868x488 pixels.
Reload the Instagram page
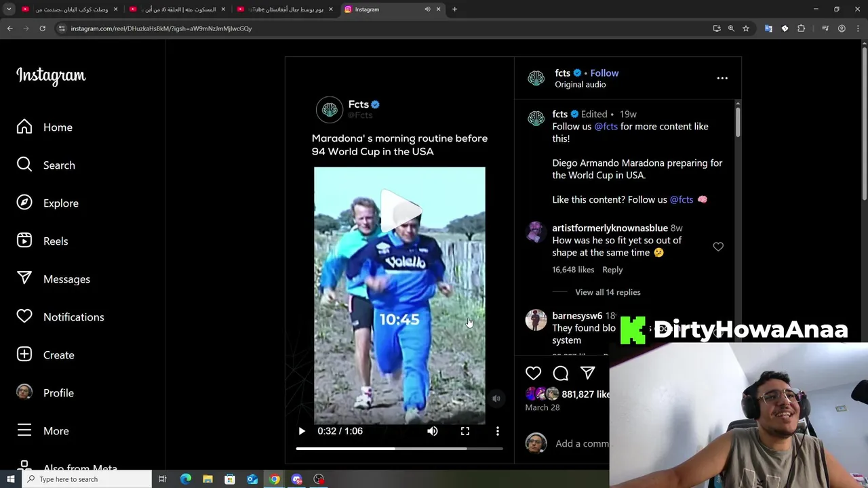42,28
